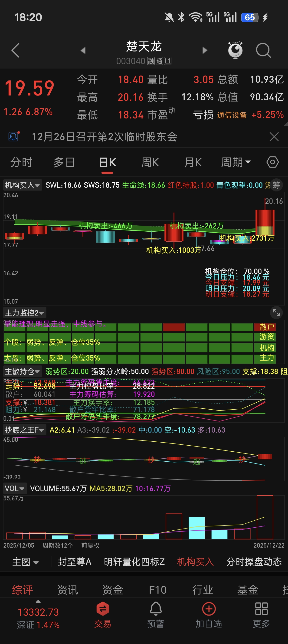Switch to 周K tab

150,162
